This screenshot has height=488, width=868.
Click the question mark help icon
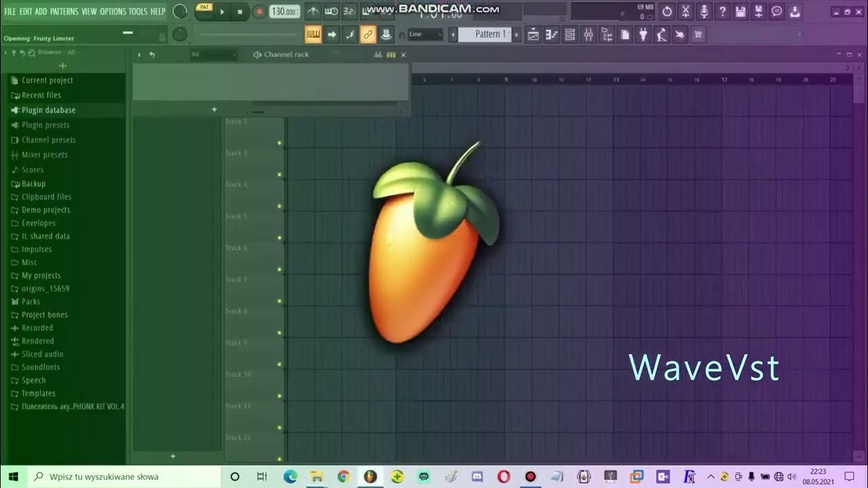tap(722, 12)
